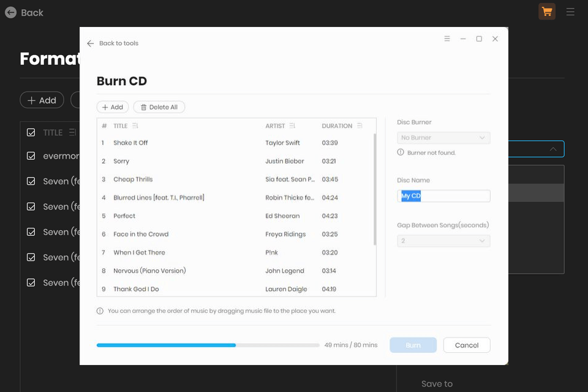Screen dimensions: 588x392
Task: Open the main window hamburger menu
Action: click(570, 12)
